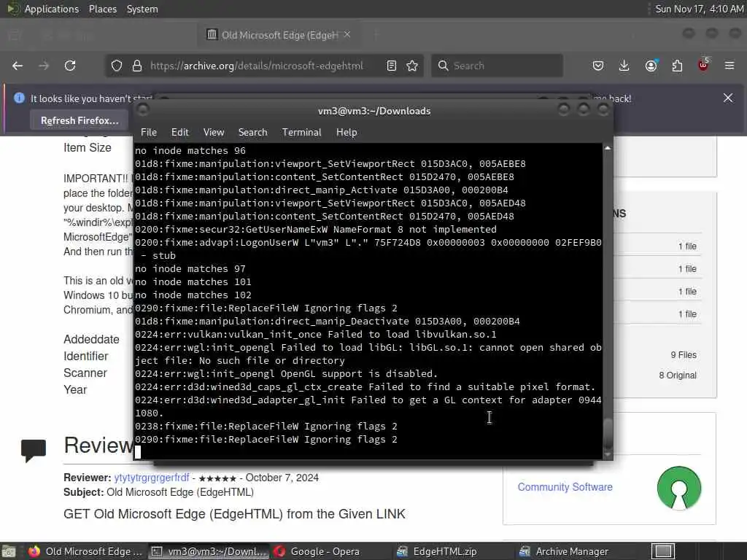Viewport: 747px width, 560px height.
Task: Click the archive.org URL address field
Action: tap(256, 66)
